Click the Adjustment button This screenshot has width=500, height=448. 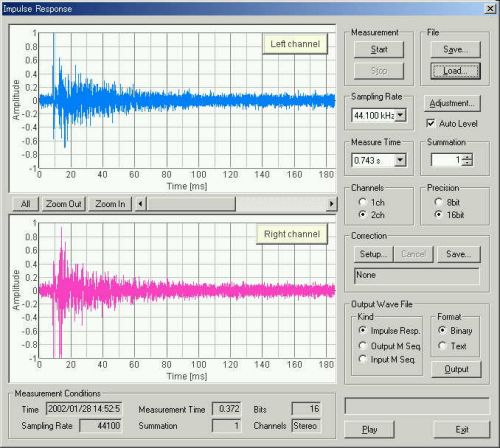[452, 103]
